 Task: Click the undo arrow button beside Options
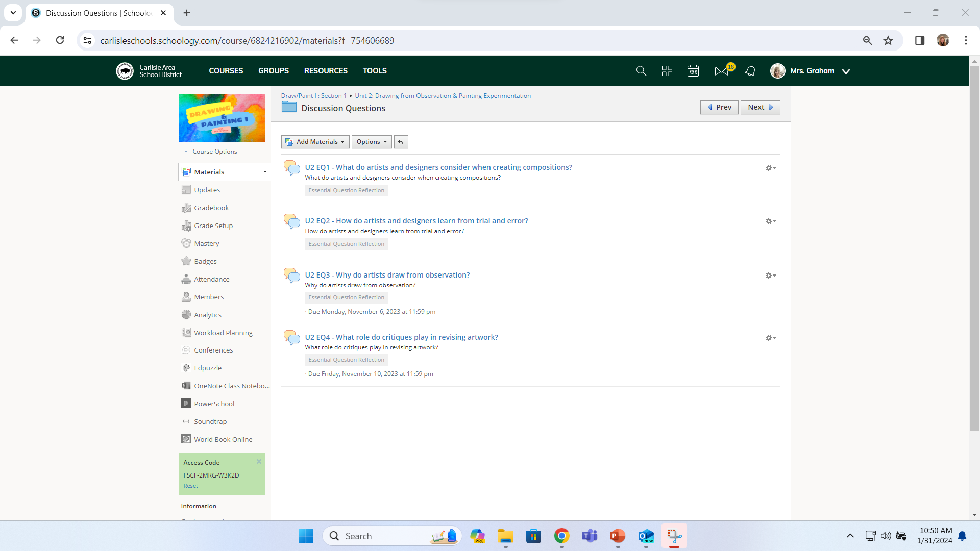(x=401, y=142)
